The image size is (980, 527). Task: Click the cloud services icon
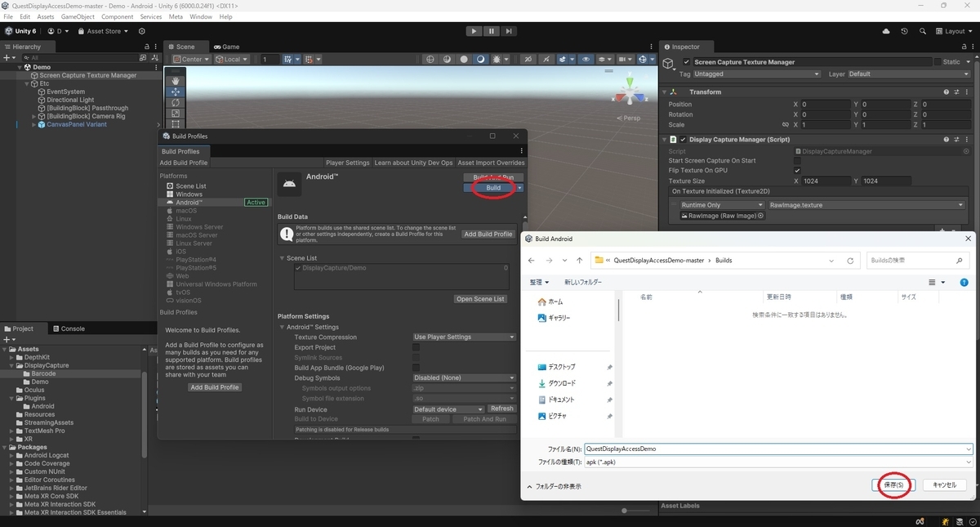click(x=887, y=31)
